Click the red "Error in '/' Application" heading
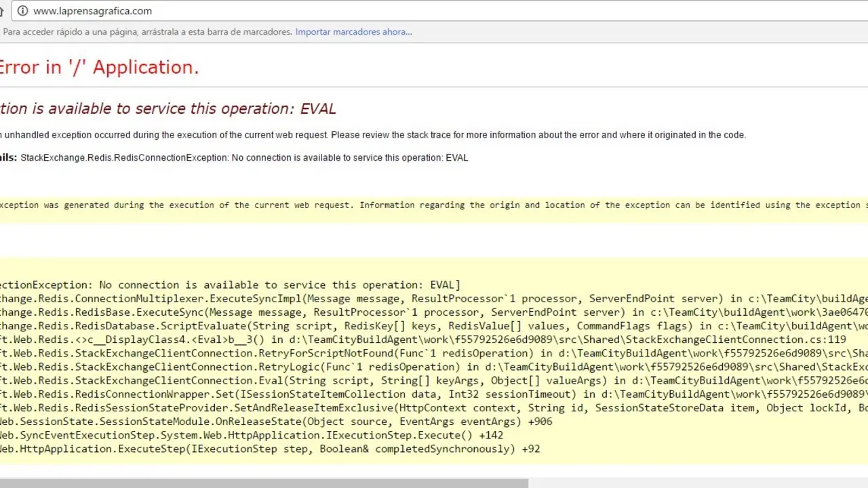Viewport: 868px width, 488px height. pos(99,67)
